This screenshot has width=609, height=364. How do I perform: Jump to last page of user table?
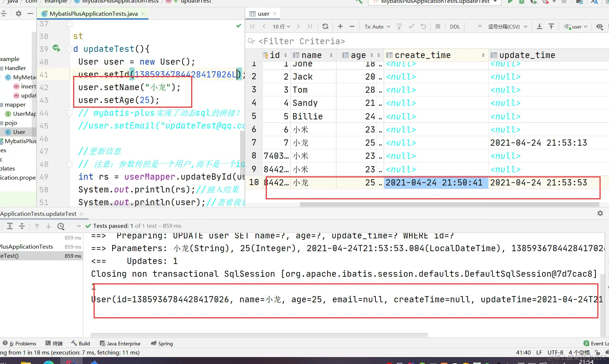[x=310, y=26]
